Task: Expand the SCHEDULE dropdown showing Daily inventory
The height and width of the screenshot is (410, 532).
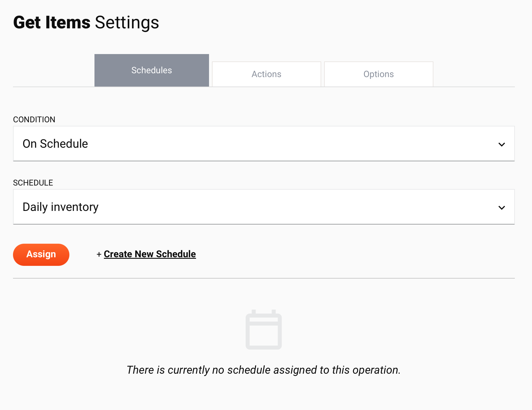Action: point(264,207)
